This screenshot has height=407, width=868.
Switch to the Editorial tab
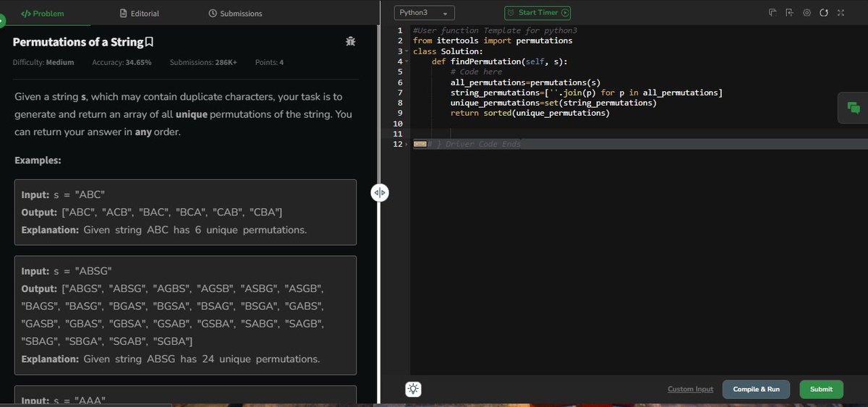[x=140, y=13]
